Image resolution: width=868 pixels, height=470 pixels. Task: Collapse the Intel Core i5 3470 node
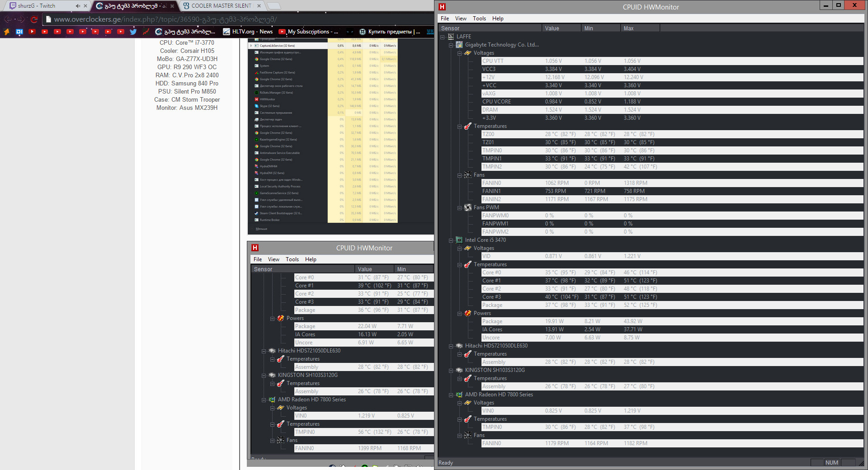coord(451,240)
